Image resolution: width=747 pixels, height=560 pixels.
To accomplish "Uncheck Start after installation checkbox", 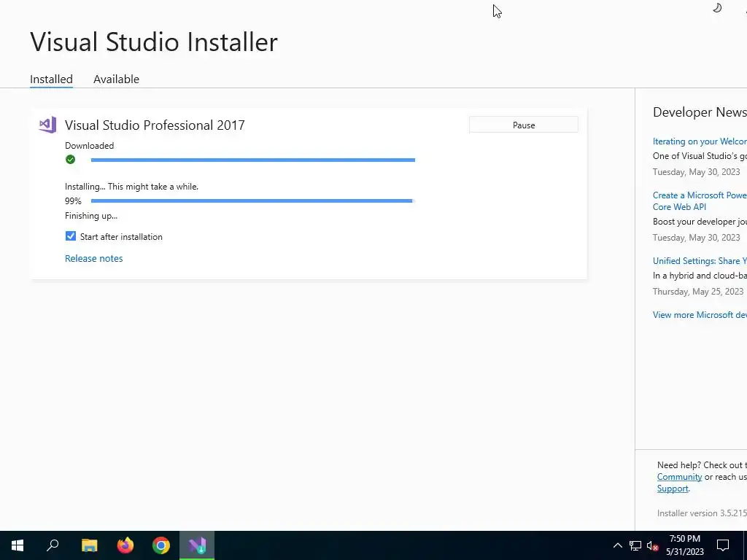I will pos(71,236).
